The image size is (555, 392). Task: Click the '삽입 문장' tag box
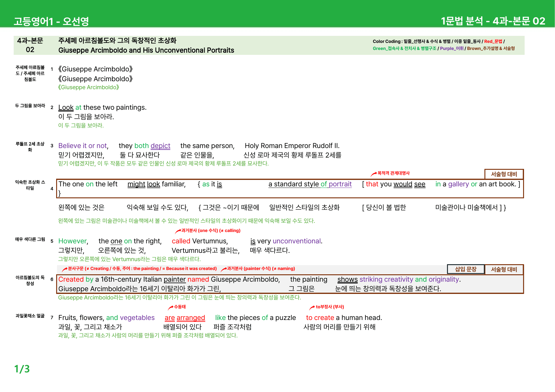[x=466, y=269]
